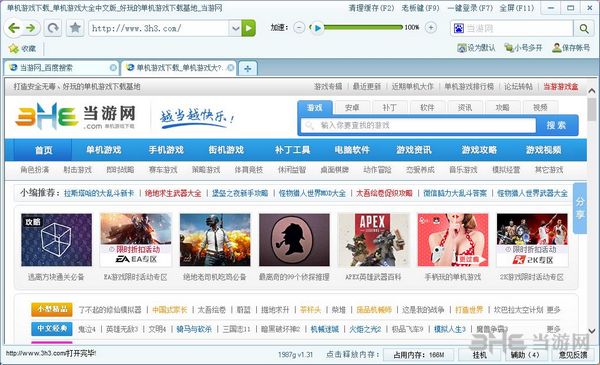Screen dimensions: 600x365
Task: Go forward with the green forward arrow
Action: pos(31,28)
